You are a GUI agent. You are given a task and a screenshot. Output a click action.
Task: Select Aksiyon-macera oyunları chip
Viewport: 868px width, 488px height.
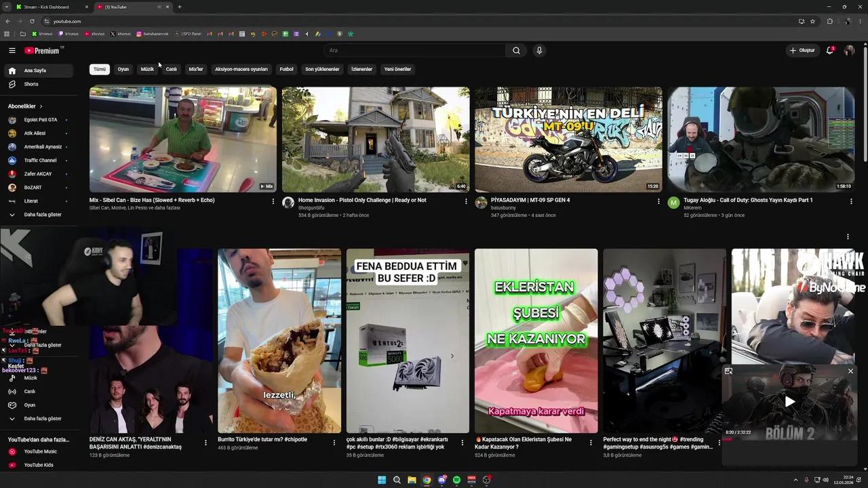[241, 69]
